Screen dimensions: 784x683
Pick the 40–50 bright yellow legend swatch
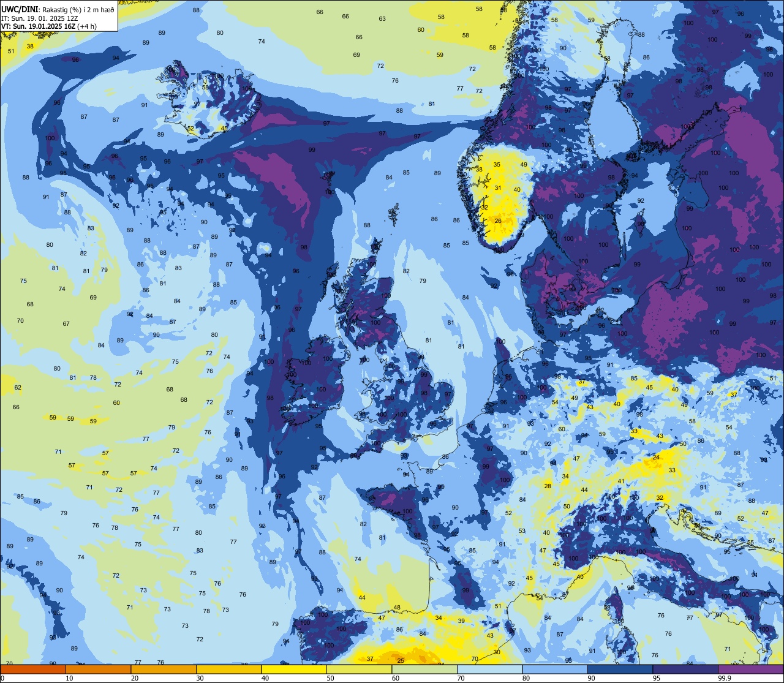tap(294, 669)
